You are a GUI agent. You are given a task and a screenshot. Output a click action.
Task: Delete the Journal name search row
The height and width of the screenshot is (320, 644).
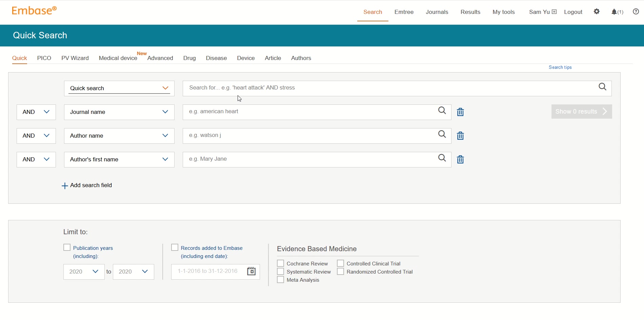coord(460,112)
